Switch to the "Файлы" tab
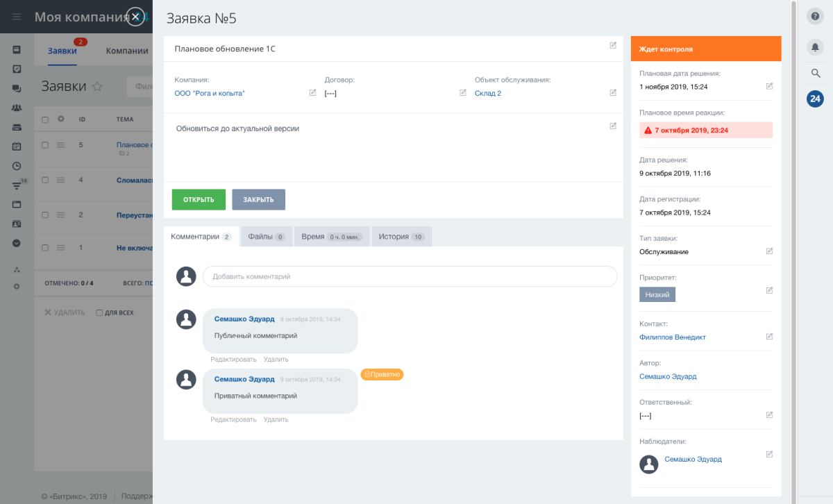The width and height of the screenshot is (833, 504). [x=265, y=236]
